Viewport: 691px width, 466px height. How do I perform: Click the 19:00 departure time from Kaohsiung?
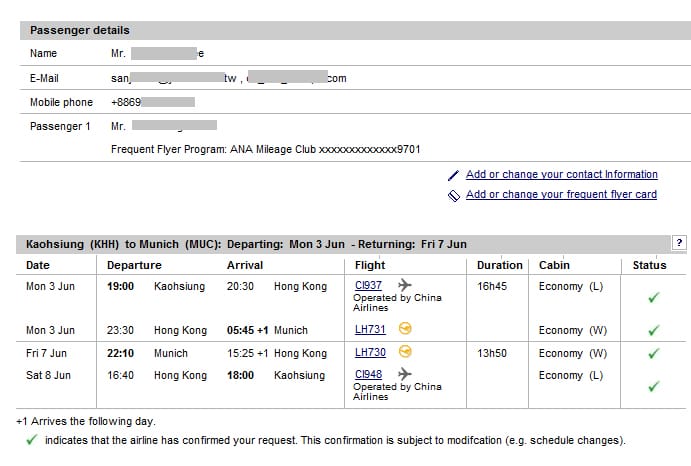pyautogui.click(x=120, y=287)
